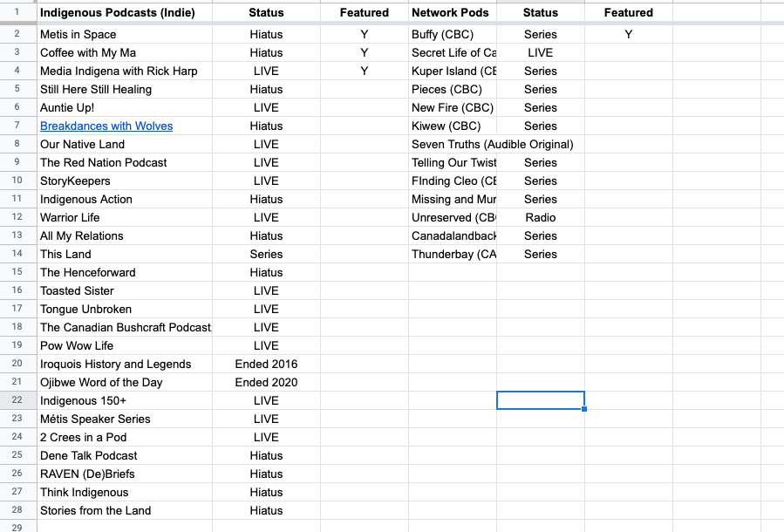784x532 pixels.
Task: Select the cell 'Kiwew (CBC)'
Action: [x=453, y=126]
